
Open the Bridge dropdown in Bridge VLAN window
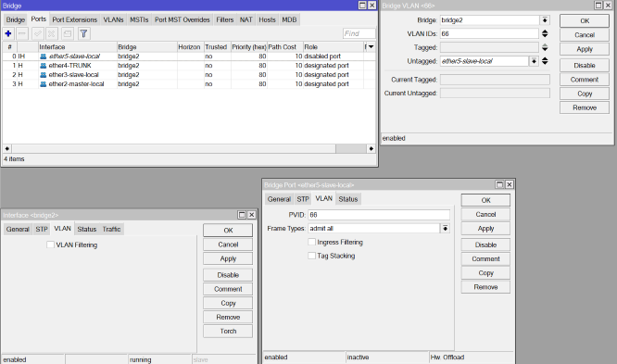(545, 20)
